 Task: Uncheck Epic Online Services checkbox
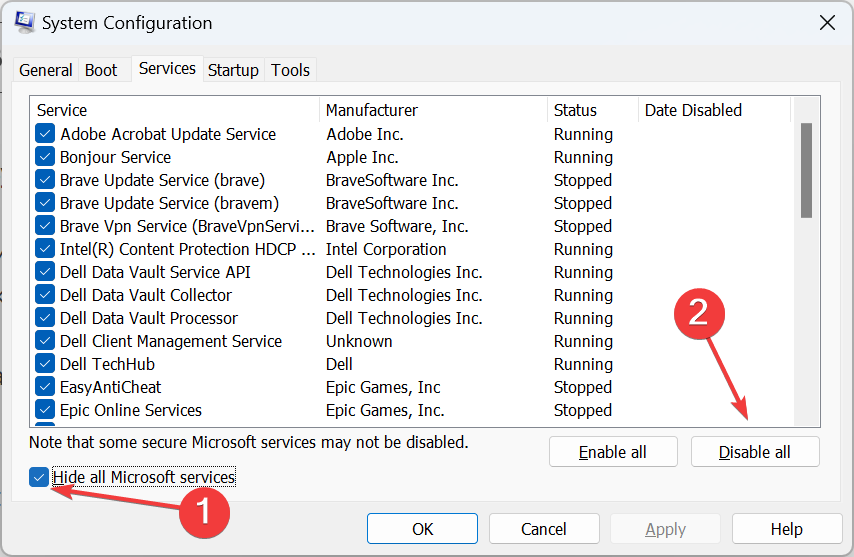45,409
